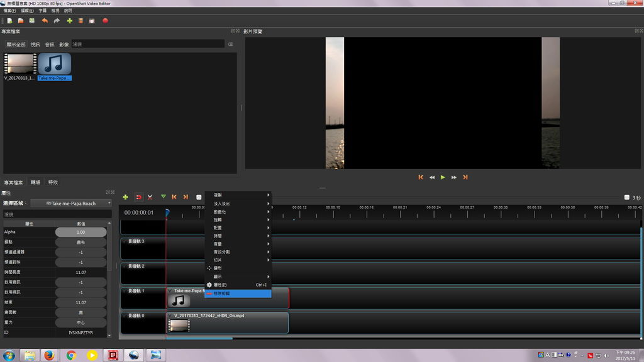This screenshot has height=362, width=644.
Task: Click the red Export Video button
Action: pyautogui.click(x=105, y=21)
